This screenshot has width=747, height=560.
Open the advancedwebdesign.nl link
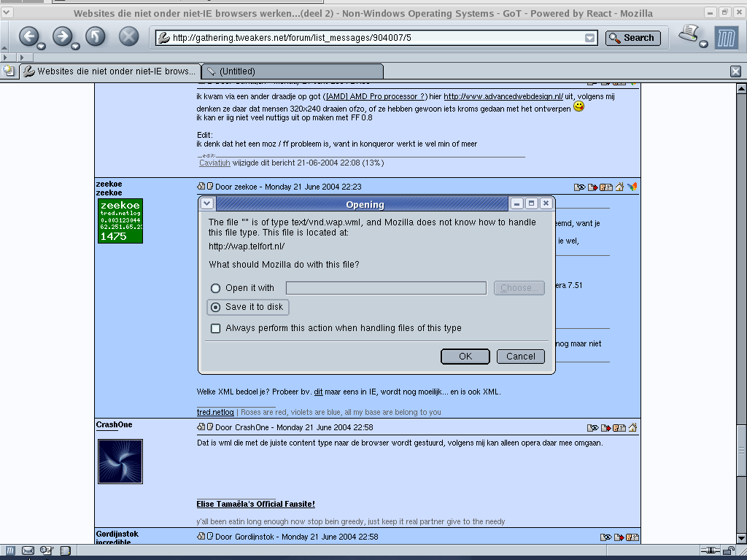click(x=503, y=97)
